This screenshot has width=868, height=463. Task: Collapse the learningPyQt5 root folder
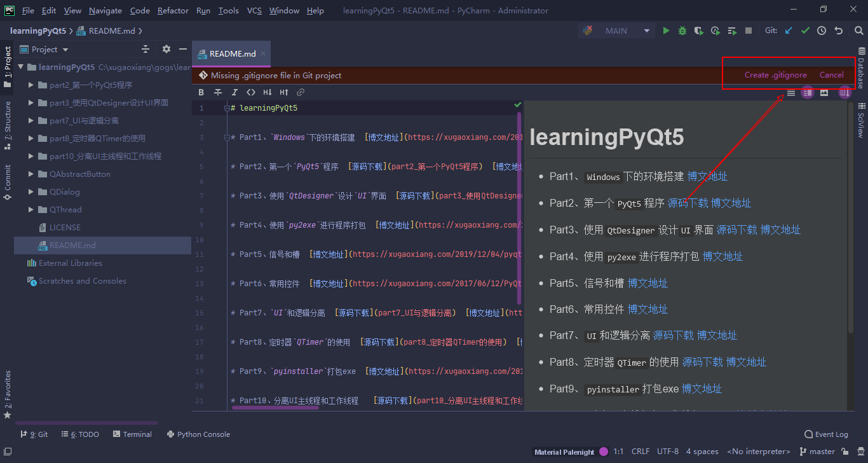(22, 67)
